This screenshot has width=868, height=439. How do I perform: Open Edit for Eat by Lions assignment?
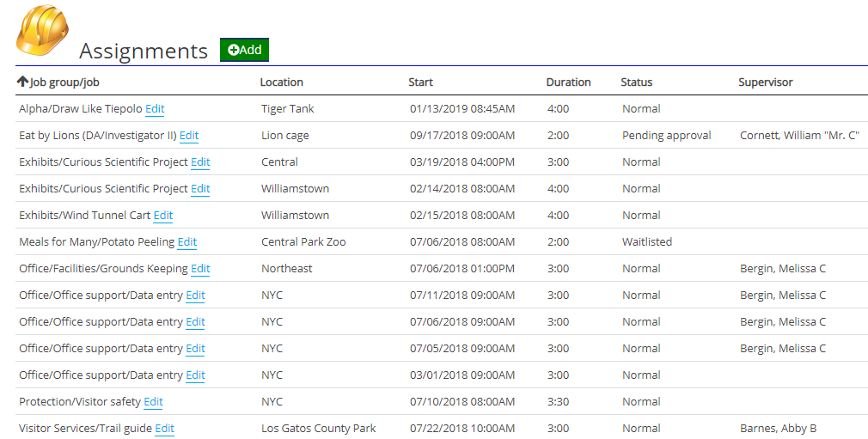pyautogui.click(x=189, y=136)
